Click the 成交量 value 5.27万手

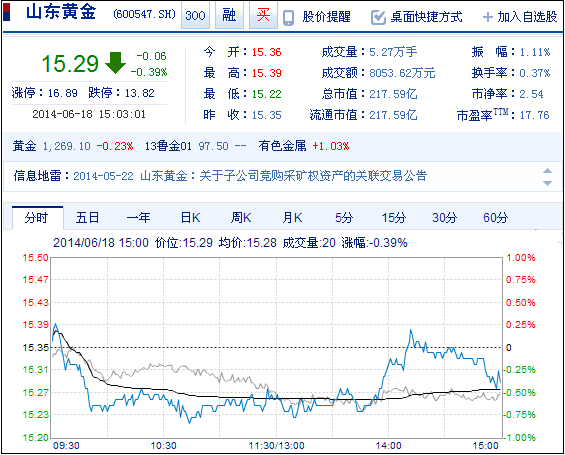click(393, 52)
